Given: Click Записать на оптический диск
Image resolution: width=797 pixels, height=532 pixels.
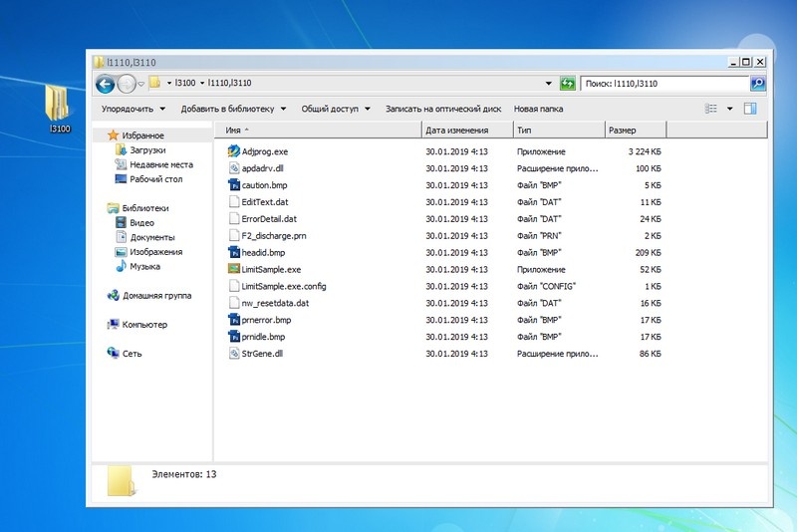Looking at the screenshot, I should pyautogui.click(x=442, y=109).
